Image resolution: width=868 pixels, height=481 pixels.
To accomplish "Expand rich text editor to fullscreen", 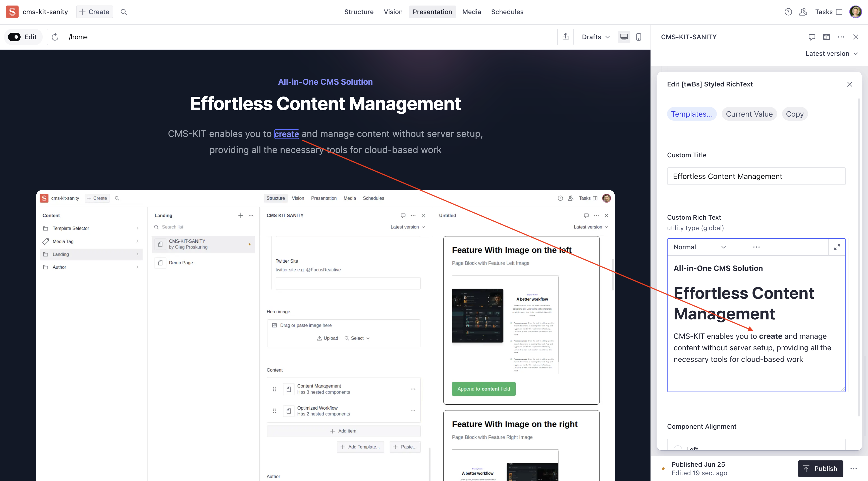I will click(837, 247).
